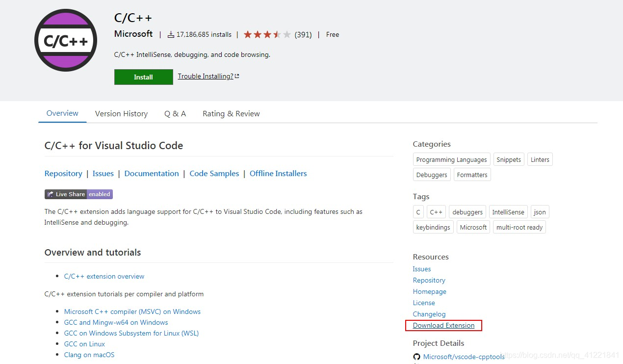Click the GitHub icon by Microsoft/vscode-cpptools

click(416, 357)
